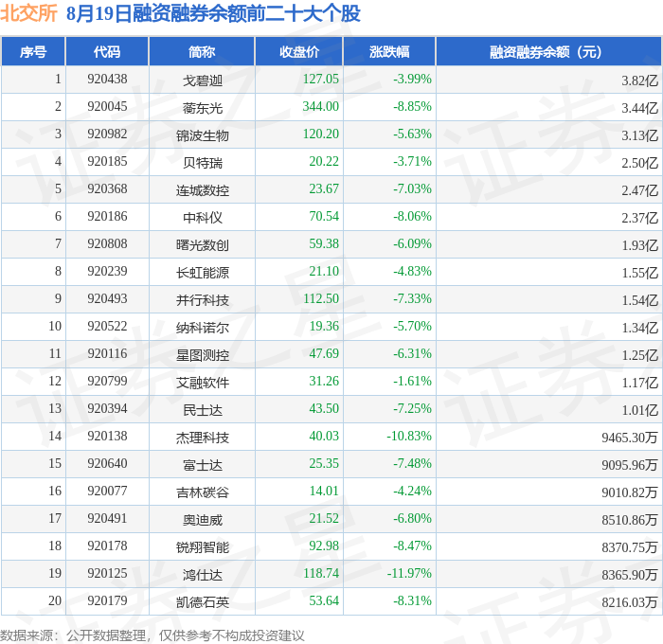Click closing price 70.54 for 中科仪
This screenshot has width=663, height=644.
(324, 217)
